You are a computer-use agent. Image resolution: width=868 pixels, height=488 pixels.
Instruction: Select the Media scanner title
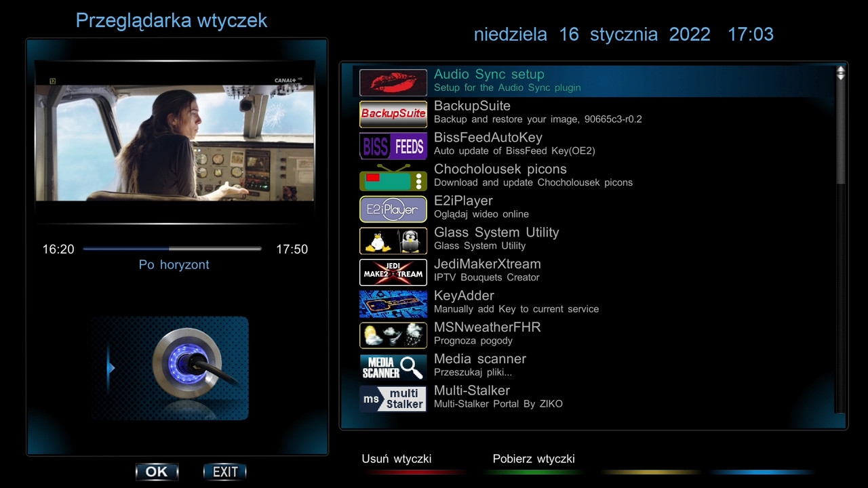(x=480, y=359)
